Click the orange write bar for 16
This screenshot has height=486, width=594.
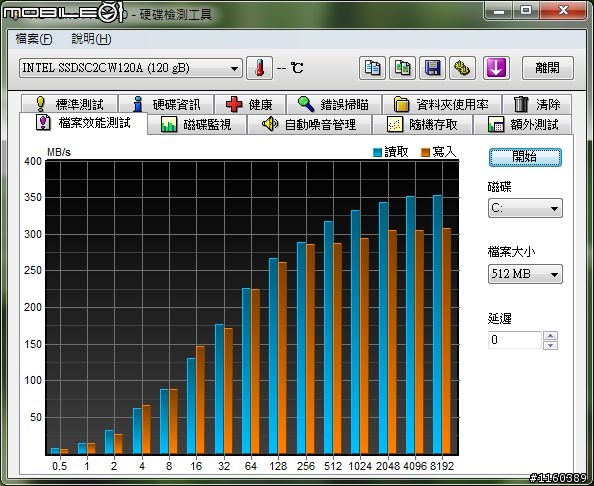pos(200,400)
